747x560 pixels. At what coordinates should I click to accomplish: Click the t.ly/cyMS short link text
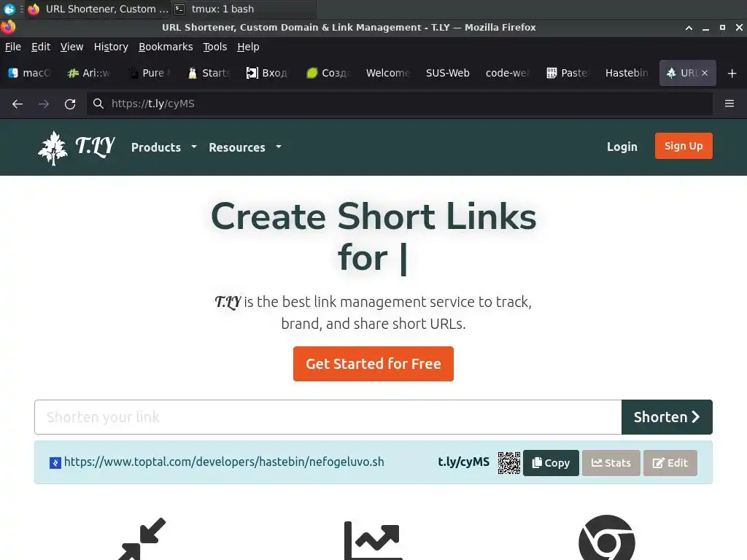tap(463, 462)
